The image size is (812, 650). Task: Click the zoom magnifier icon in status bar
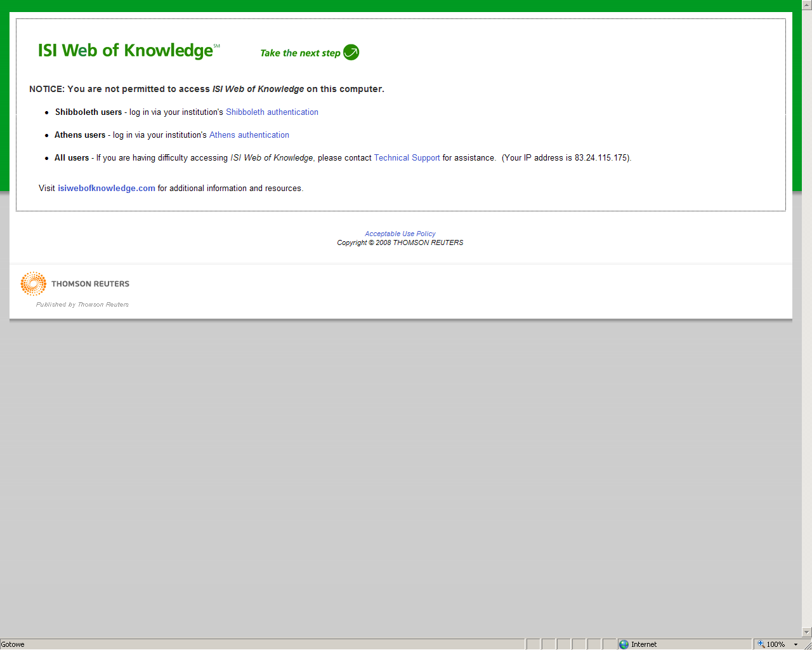[761, 644]
